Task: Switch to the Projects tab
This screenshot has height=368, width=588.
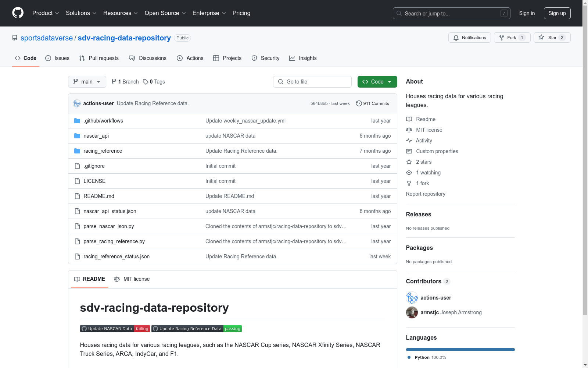Action: pos(227,58)
